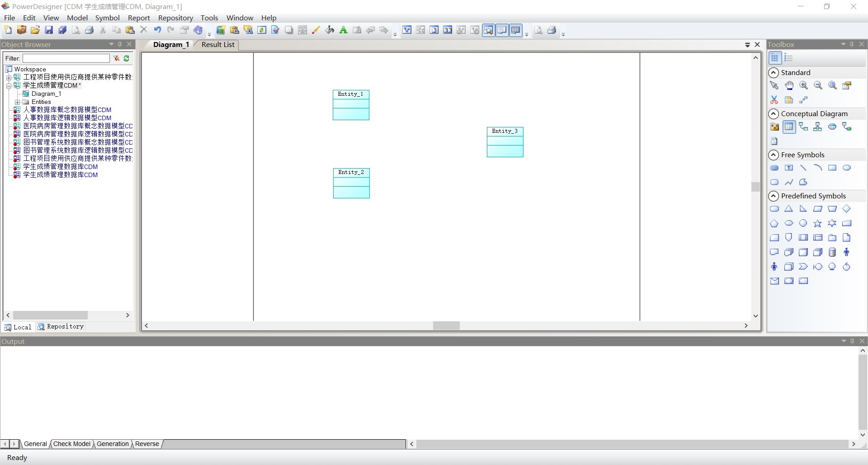Click the Package tool in Conceptual Diagram palette

pyautogui.click(x=775, y=127)
